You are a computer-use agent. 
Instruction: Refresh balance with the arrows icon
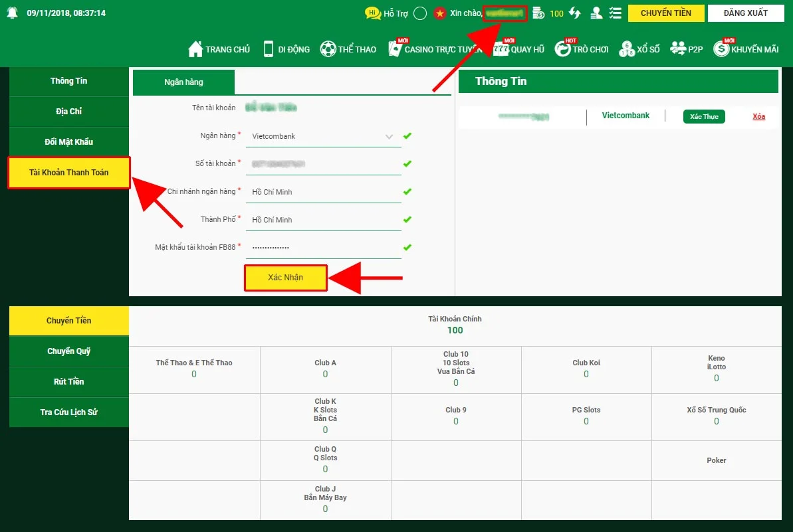click(x=575, y=13)
